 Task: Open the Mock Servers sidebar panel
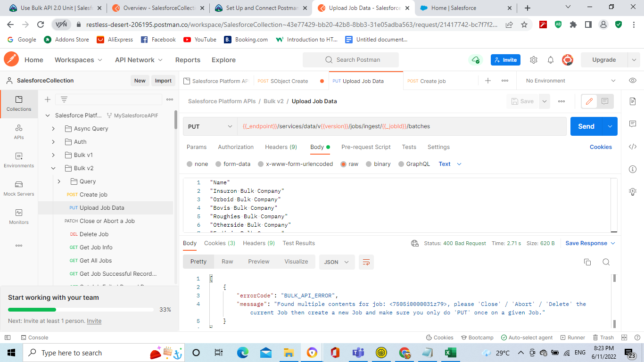(x=19, y=189)
